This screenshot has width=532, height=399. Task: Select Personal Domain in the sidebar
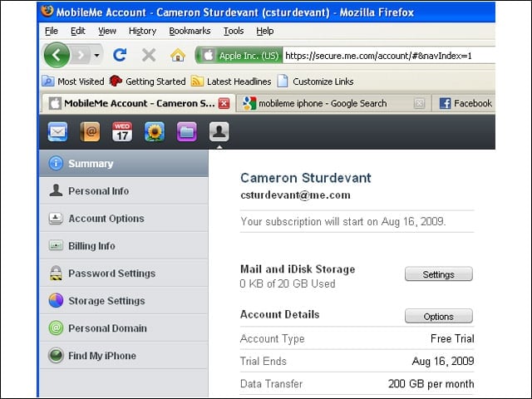click(124, 328)
